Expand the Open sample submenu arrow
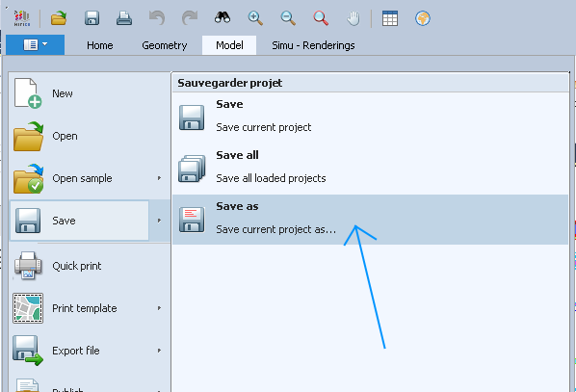This screenshot has height=392, width=576. click(159, 178)
